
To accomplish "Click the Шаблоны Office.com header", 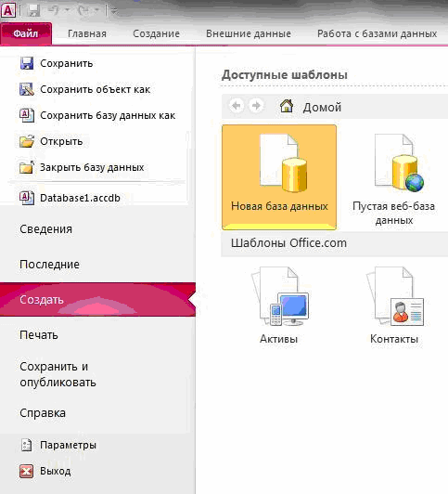I will tap(288, 243).
